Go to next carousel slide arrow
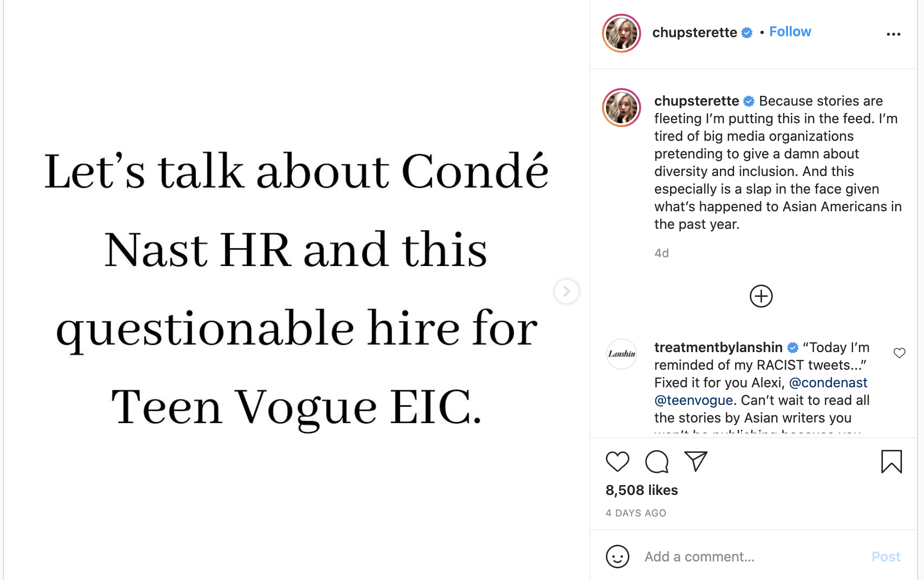This screenshot has width=924, height=580. pos(567,291)
